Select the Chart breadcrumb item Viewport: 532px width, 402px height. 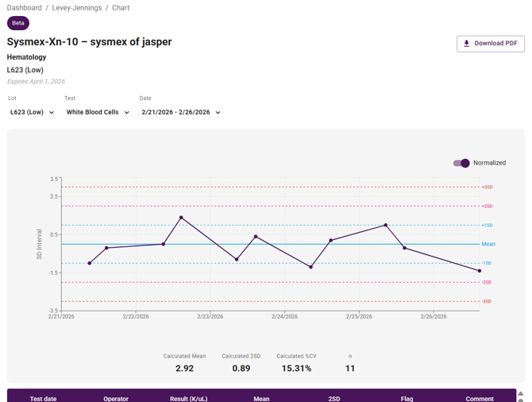(x=121, y=8)
